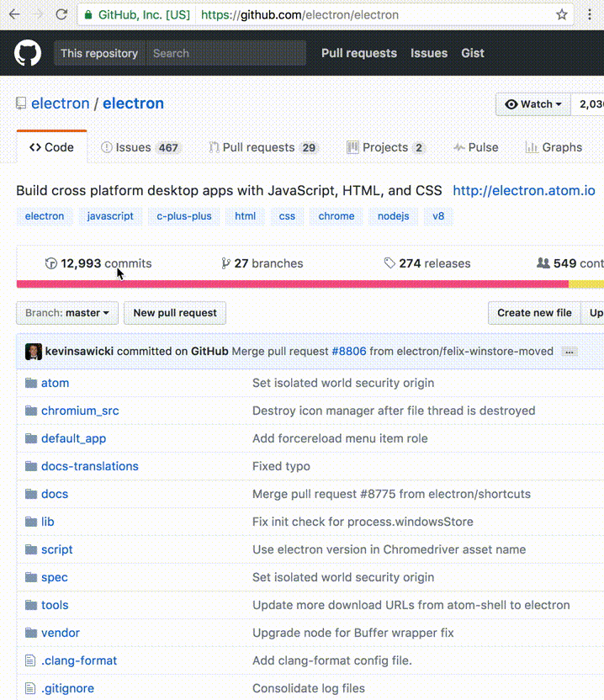Open the 27 branches link
This screenshot has width=604, height=700.
click(262, 263)
